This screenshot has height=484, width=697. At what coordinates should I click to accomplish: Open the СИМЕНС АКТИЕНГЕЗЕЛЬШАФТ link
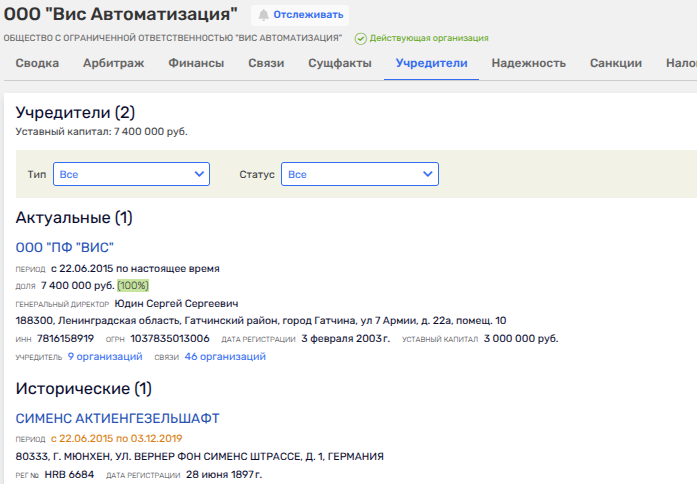117,418
